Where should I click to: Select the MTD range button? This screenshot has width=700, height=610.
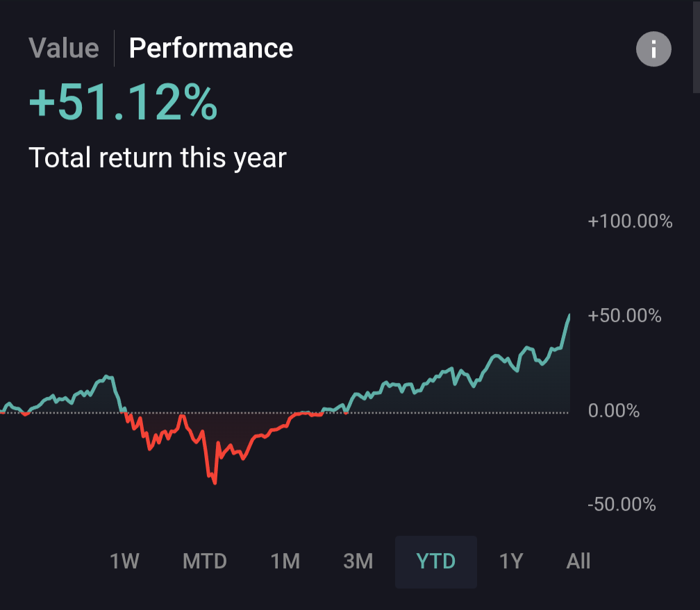coord(205,561)
